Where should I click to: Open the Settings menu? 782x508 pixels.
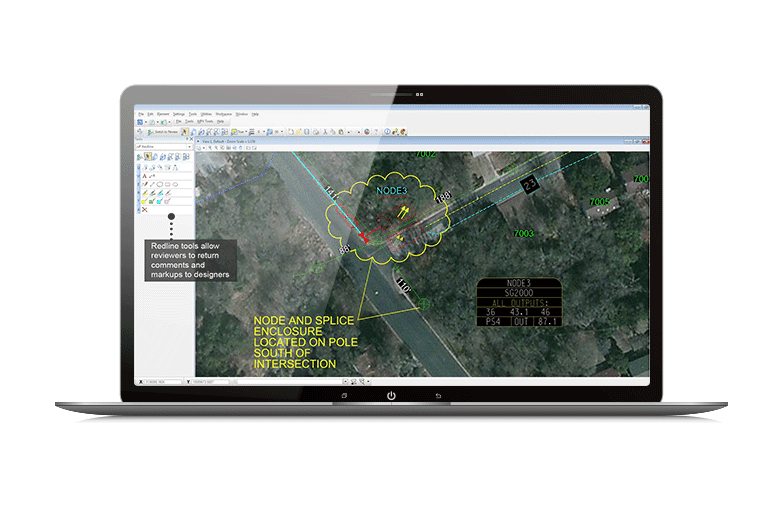(x=178, y=114)
